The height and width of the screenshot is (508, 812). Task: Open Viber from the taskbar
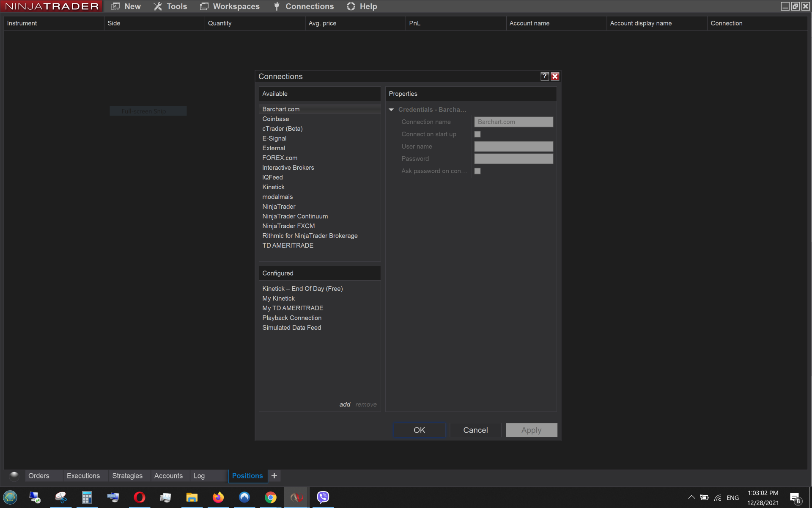(x=323, y=497)
